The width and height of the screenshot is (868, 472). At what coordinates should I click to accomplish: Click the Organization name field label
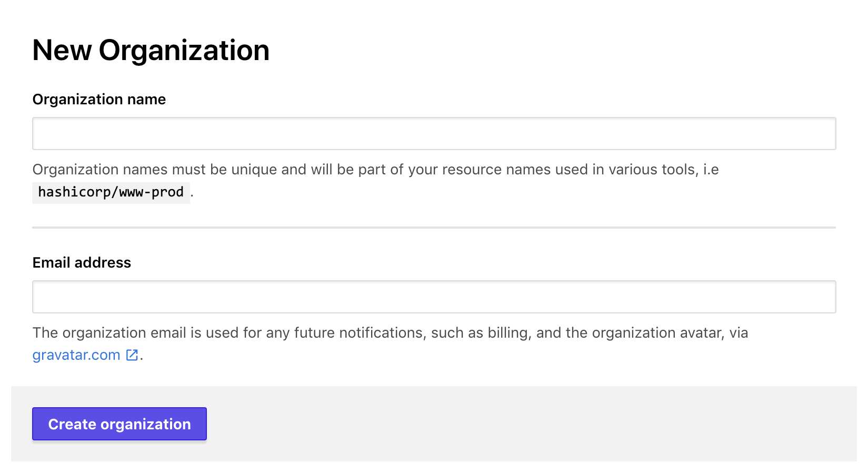click(99, 100)
